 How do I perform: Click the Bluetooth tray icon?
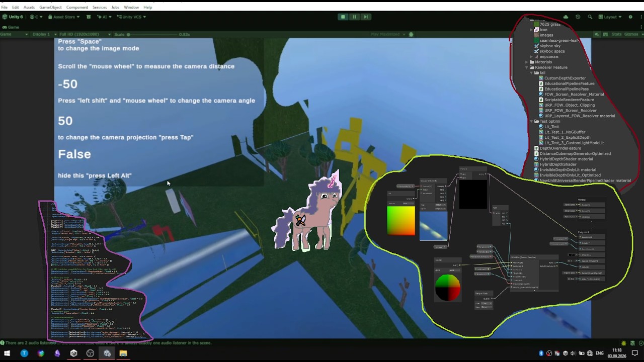[541, 353]
